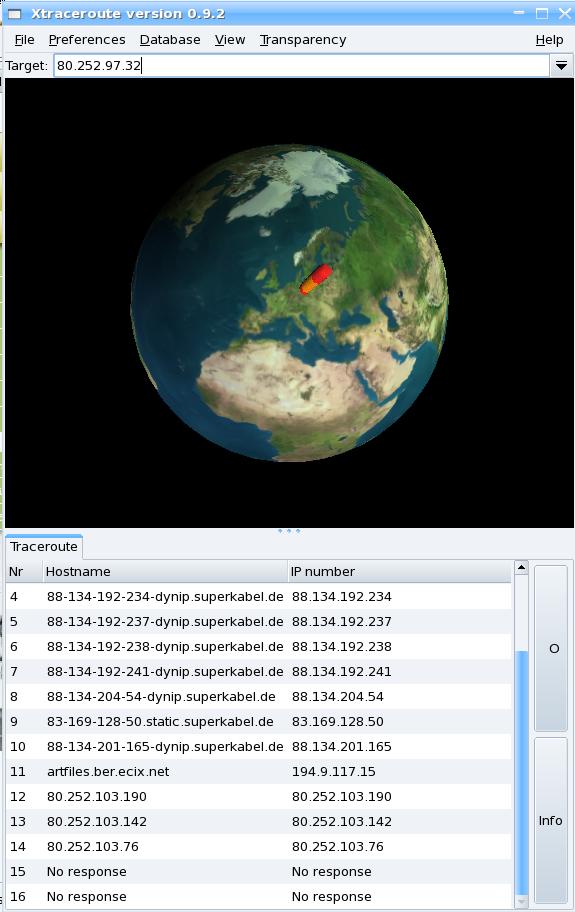Select hop 6 hostname 88-134-192-238-dynip.superkabel.de
The height and width of the screenshot is (912, 575).
point(165,647)
